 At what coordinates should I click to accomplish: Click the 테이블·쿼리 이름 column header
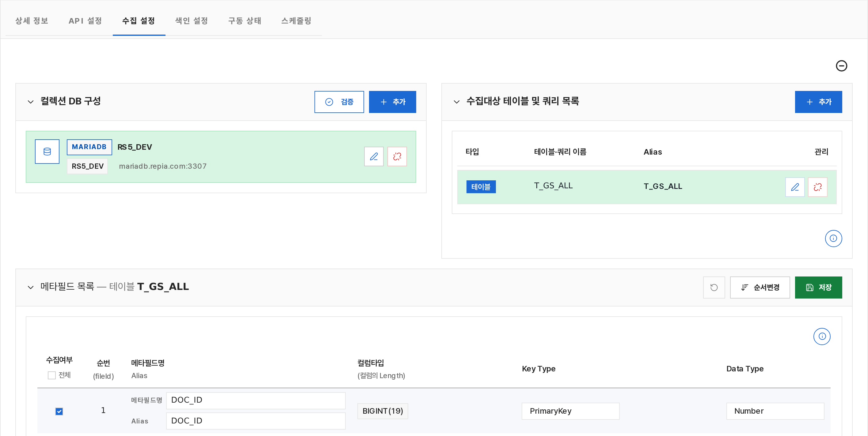560,152
